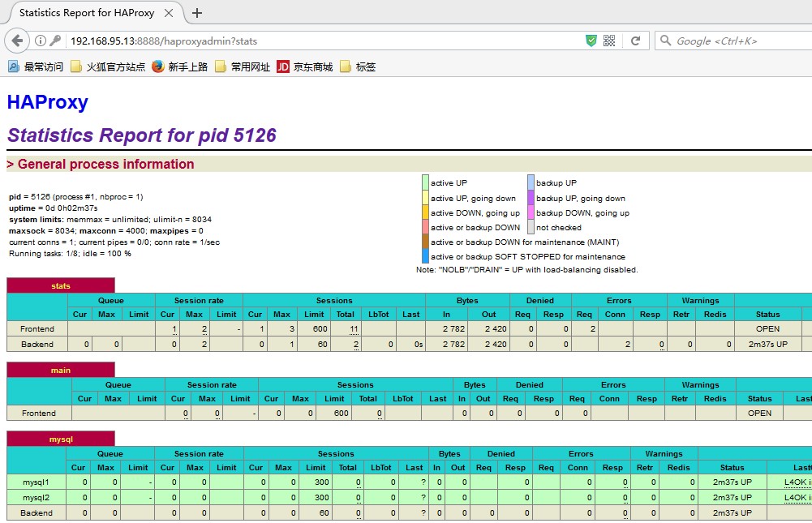Click the Backend label in the mysql table
The width and height of the screenshot is (812, 523).
(x=37, y=512)
